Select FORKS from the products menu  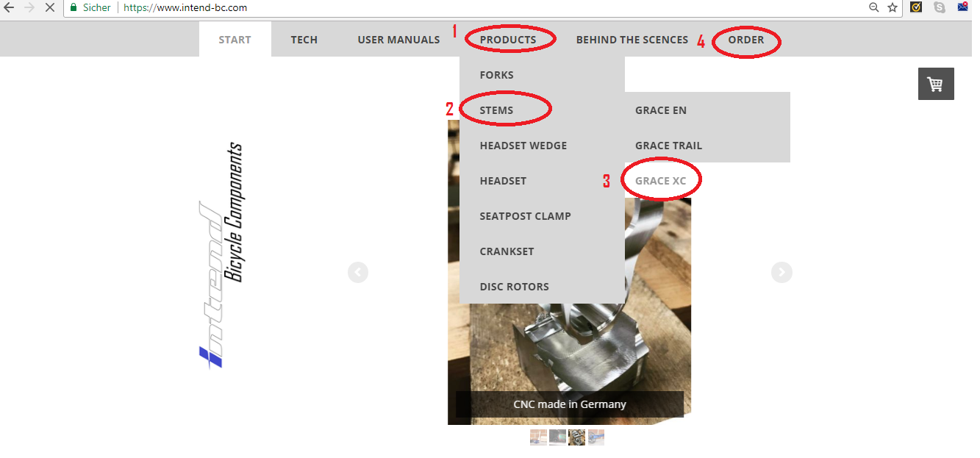pyautogui.click(x=497, y=75)
